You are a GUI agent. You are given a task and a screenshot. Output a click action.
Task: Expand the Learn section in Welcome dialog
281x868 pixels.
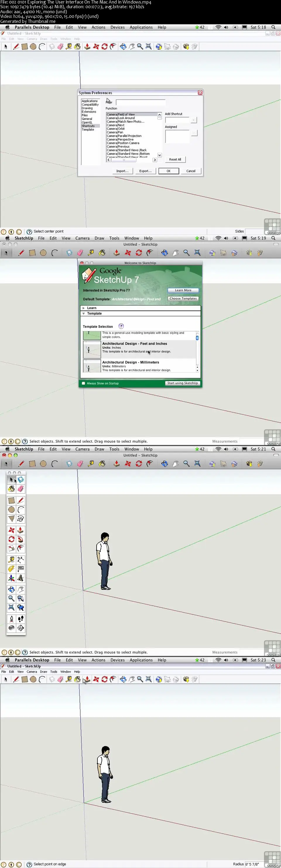(83, 308)
